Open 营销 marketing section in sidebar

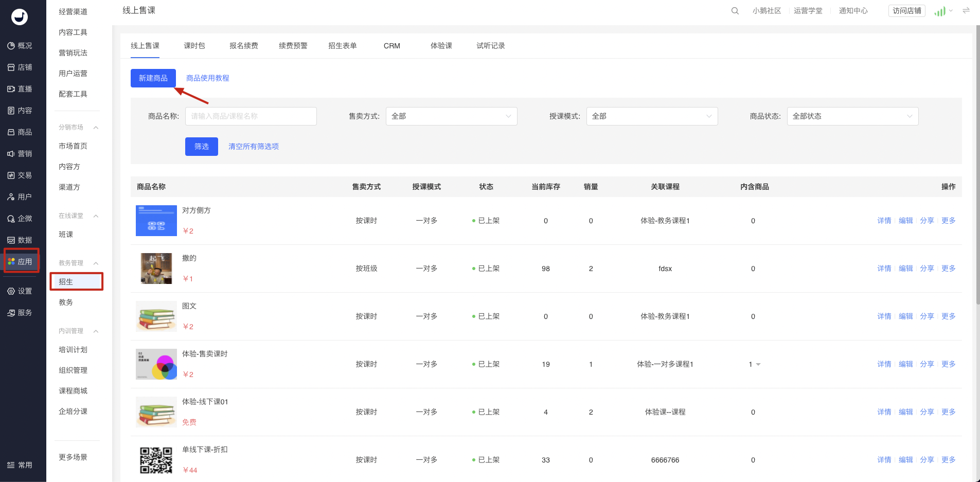[20, 154]
